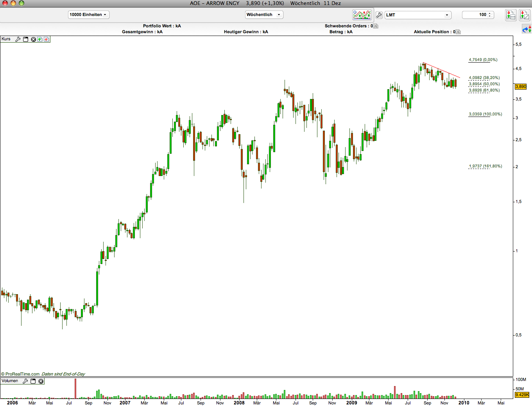Click the 3,0359 (100,00%) Fibonacci label
532x406 pixels.
tap(485, 114)
